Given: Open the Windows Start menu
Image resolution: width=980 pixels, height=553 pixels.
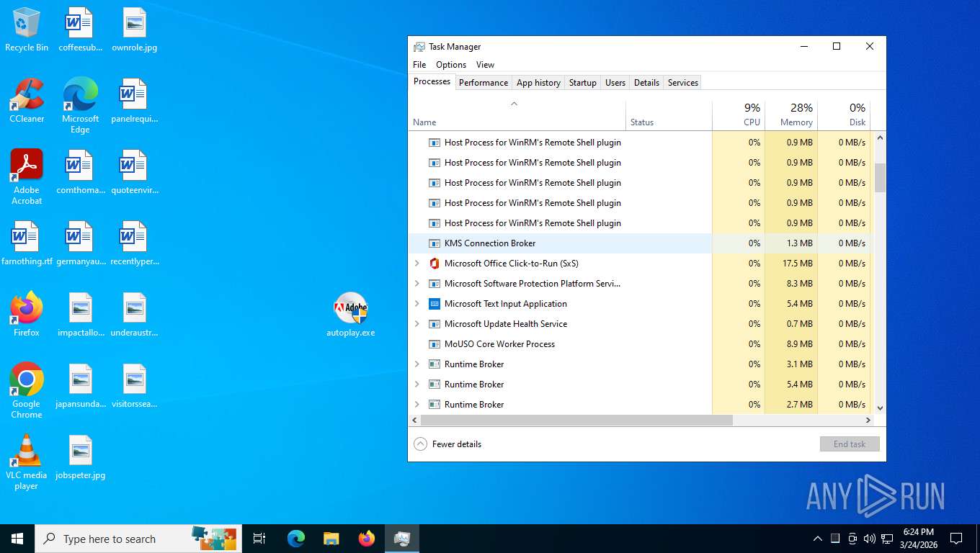Looking at the screenshot, I should tap(17, 539).
